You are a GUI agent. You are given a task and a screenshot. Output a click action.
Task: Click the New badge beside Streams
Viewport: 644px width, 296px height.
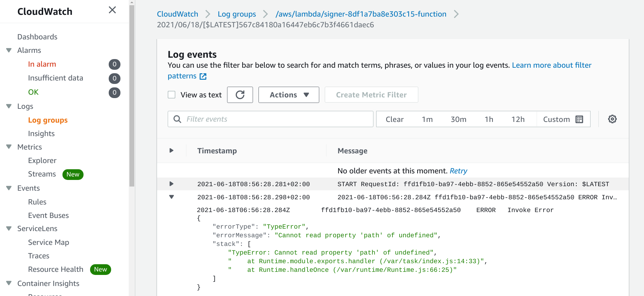tap(73, 174)
